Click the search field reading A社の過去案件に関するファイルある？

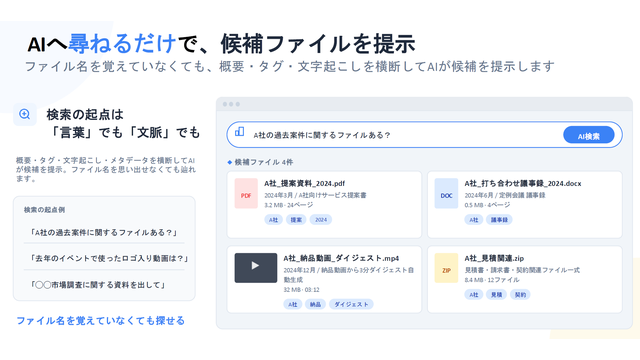pos(424,135)
